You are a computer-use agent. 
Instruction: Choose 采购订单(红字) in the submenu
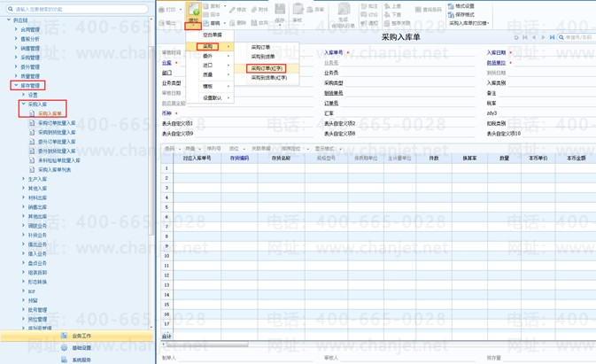point(267,68)
